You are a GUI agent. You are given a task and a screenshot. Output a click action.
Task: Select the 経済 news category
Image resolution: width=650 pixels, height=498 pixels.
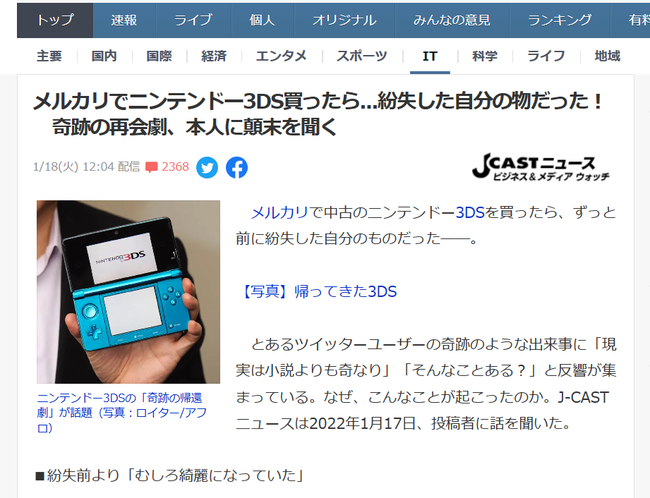pos(214,56)
